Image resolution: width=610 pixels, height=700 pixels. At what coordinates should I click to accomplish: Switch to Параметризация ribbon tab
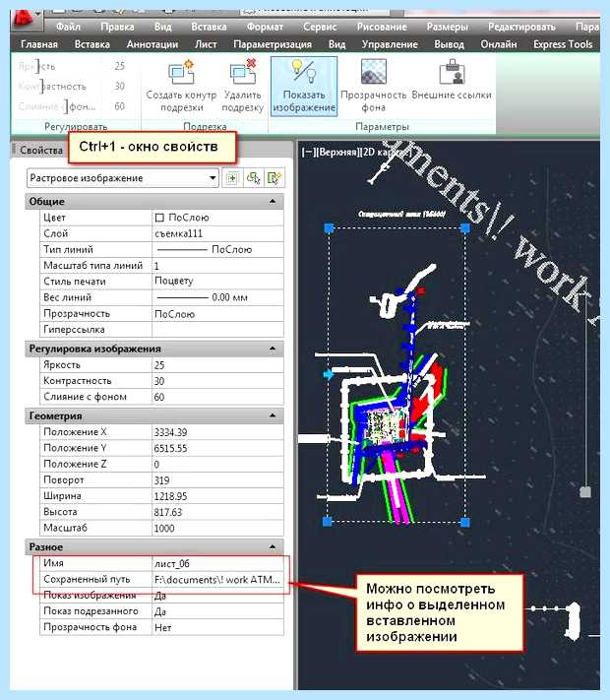pos(273,44)
